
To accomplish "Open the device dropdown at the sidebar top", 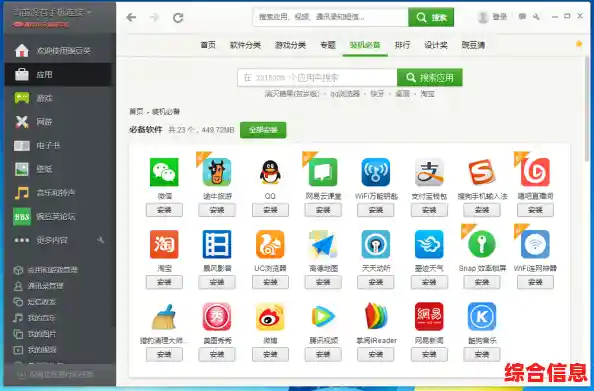I will tap(52, 13).
